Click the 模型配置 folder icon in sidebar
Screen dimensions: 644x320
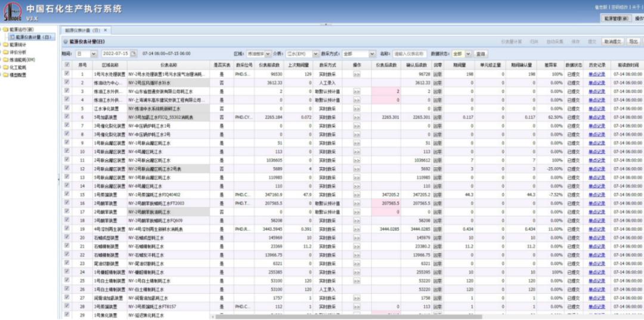pyautogui.click(x=4, y=76)
